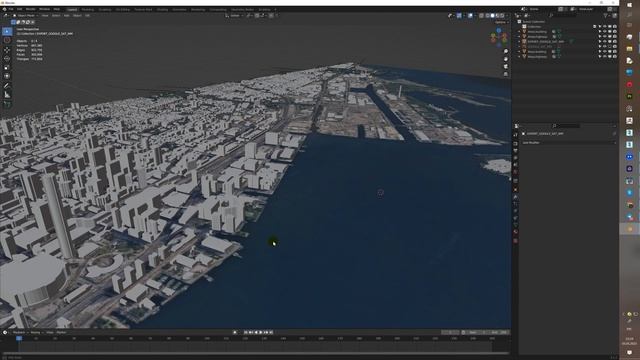Choose the Rotate tool in toolbar
Image resolution: width=640 pixels, height=360 pixels.
pos(7,58)
